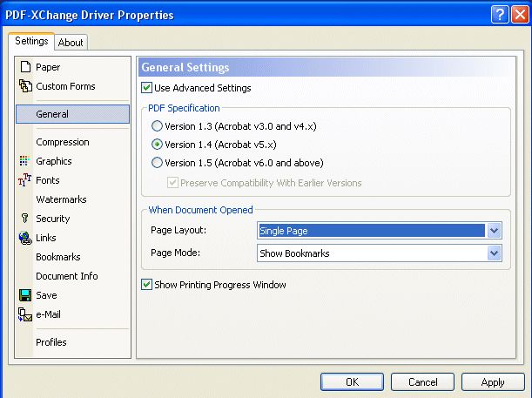
Task: Switch to the About tab
Action: tap(71, 43)
